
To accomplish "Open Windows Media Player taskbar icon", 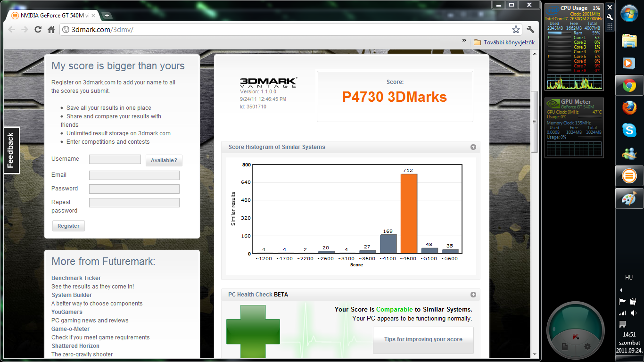I will point(629,63).
